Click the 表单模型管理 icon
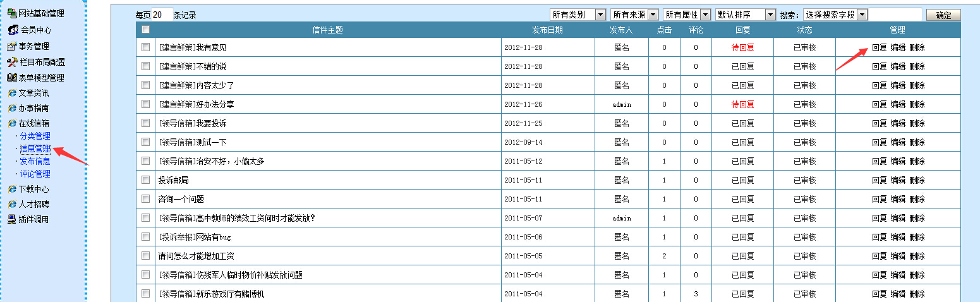This screenshot has width=980, height=302. pos(11,78)
